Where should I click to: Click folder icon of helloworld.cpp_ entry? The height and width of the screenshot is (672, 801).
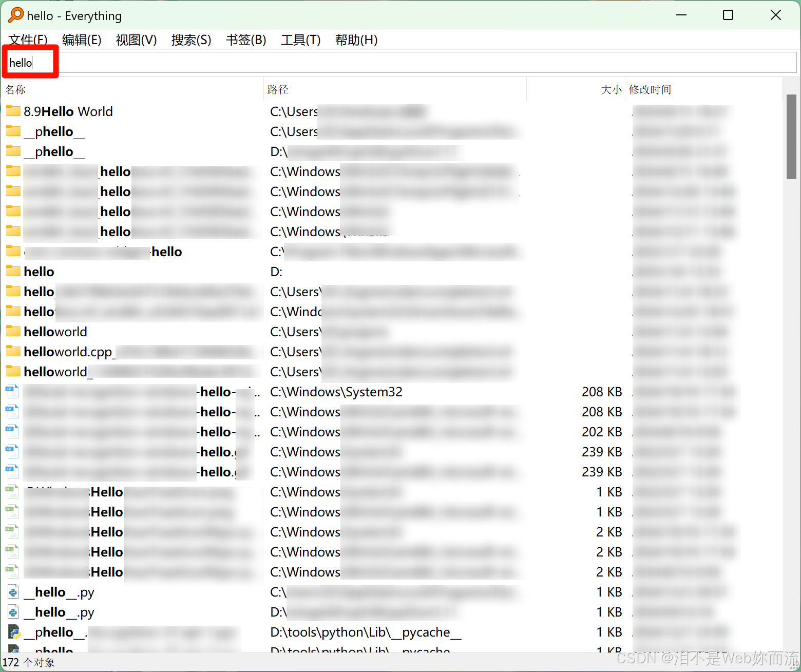(x=13, y=351)
